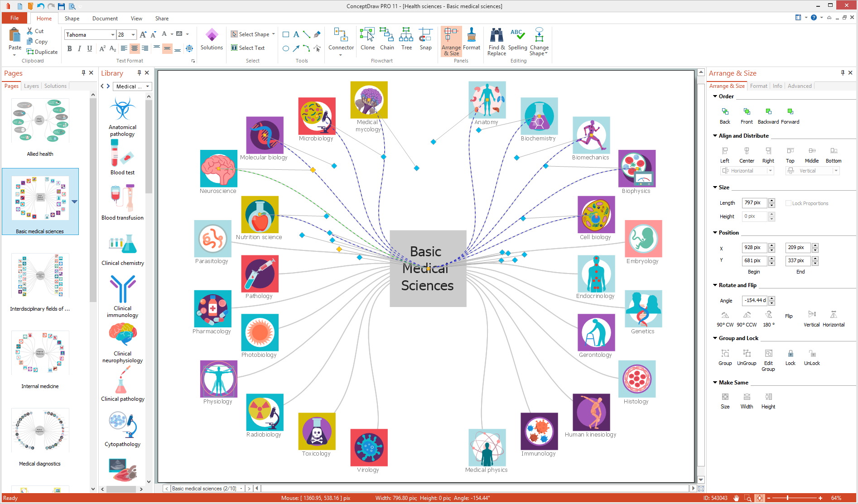Toggle bold text formatting
Image resolution: width=858 pixels, height=504 pixels.
coord(69,48)
